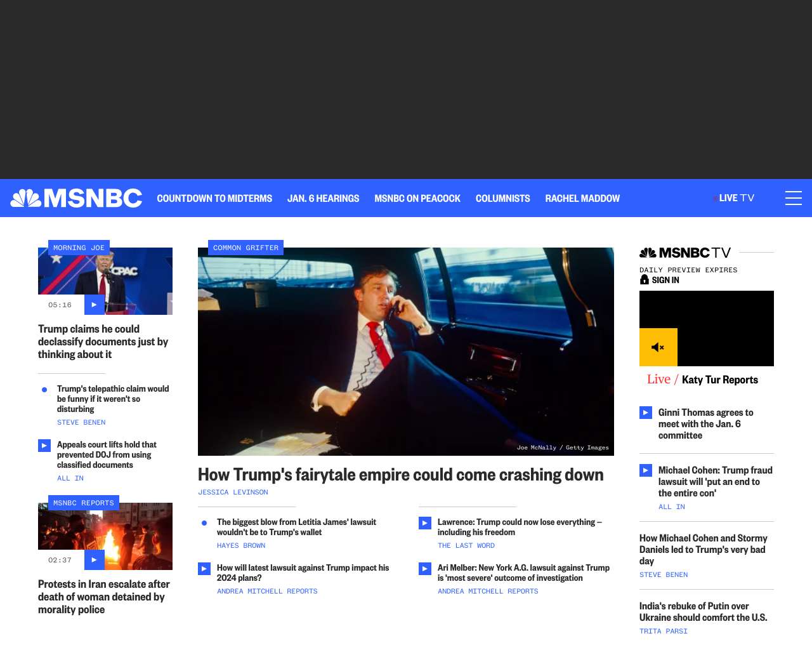Open MSNBC on Peacock menu item
Screen dimensions: 812x650
tap(417, 198)
